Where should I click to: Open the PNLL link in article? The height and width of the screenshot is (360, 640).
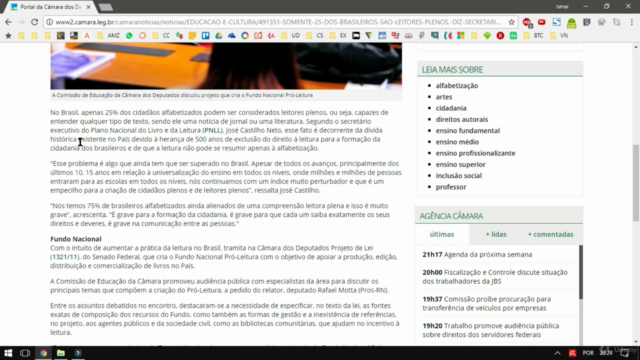tap(213, 130)
